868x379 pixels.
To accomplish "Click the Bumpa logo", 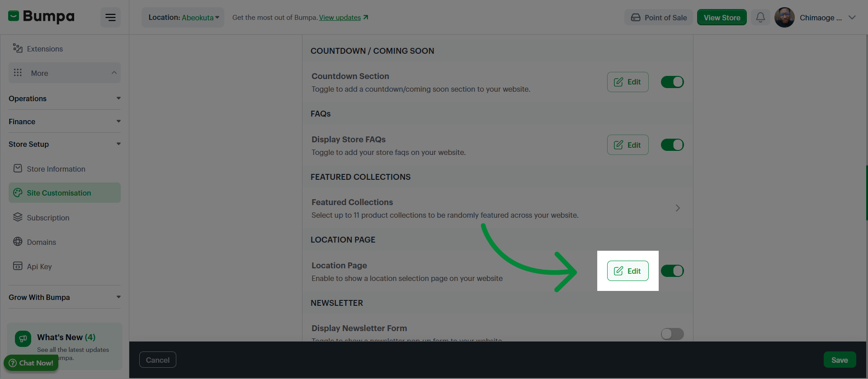I will [41, 17].
